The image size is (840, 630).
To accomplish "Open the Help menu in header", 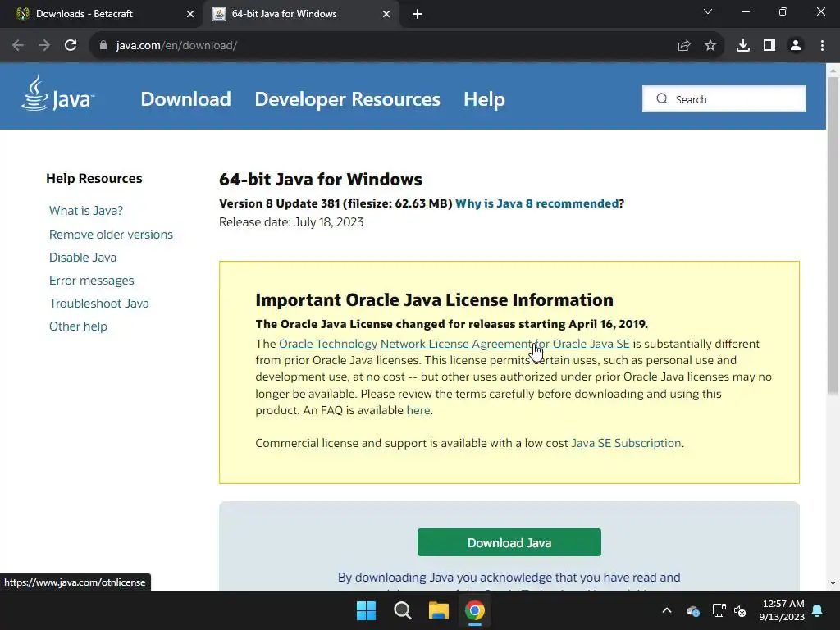I will click(484, 99).
